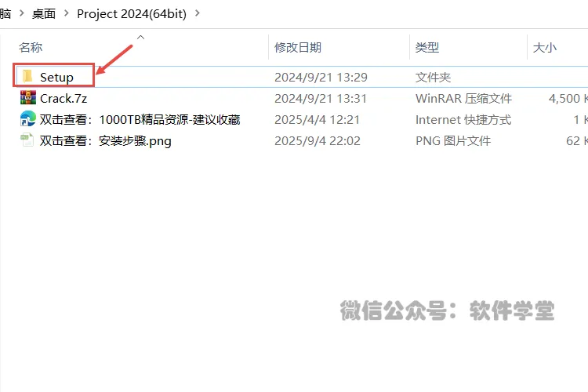
Task: Select the Crack.7z file name
Action: (64, 98)
